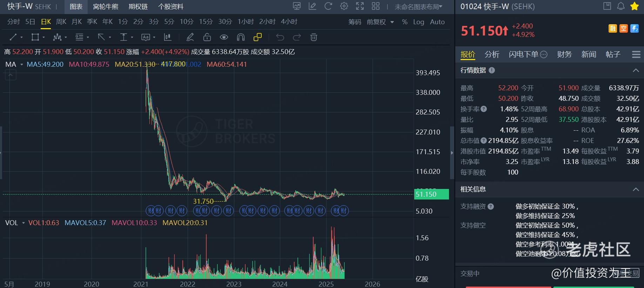The height and width of the screenshot is (288, 644).
Task: Toggle the lock drawings icon
Action: [207, 37]
